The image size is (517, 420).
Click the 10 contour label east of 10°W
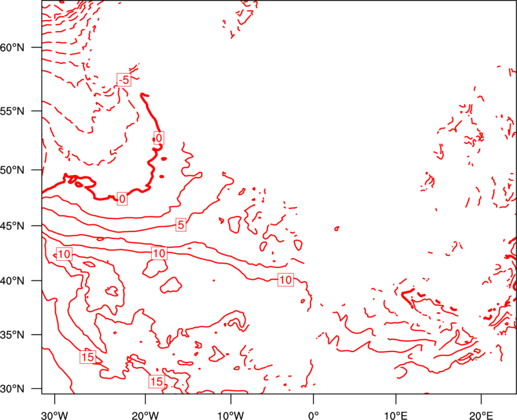(286, 280)
